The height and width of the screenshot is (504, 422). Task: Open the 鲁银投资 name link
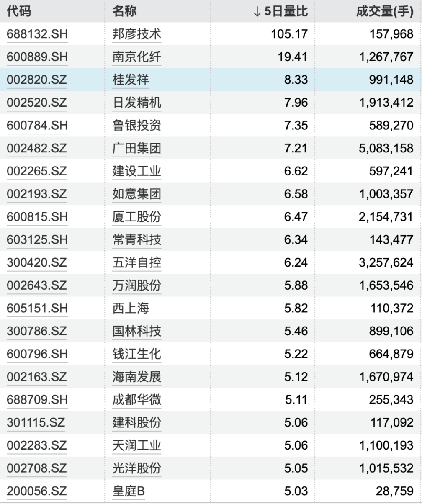pyautogui.click(x=136, y=126)
